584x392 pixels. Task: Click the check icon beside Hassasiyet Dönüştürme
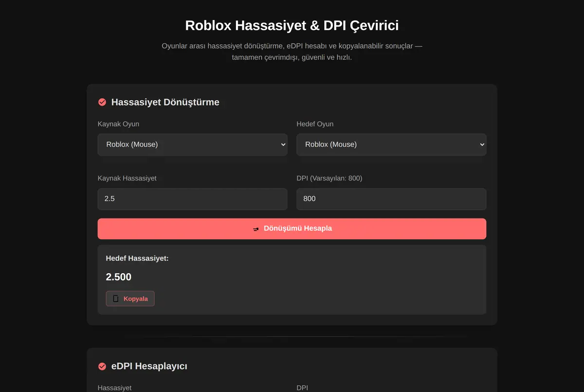[x=102, y=102]
